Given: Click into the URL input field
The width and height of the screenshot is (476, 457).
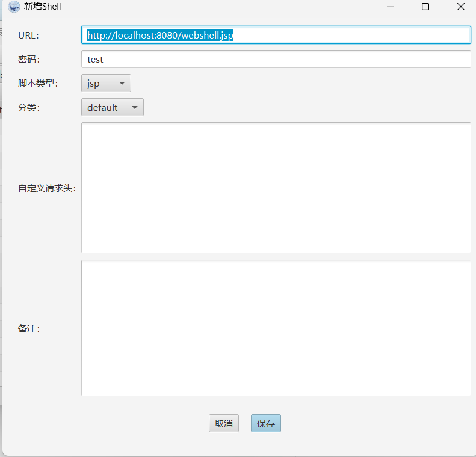Looking at the screenshot, I should (349, 35).
